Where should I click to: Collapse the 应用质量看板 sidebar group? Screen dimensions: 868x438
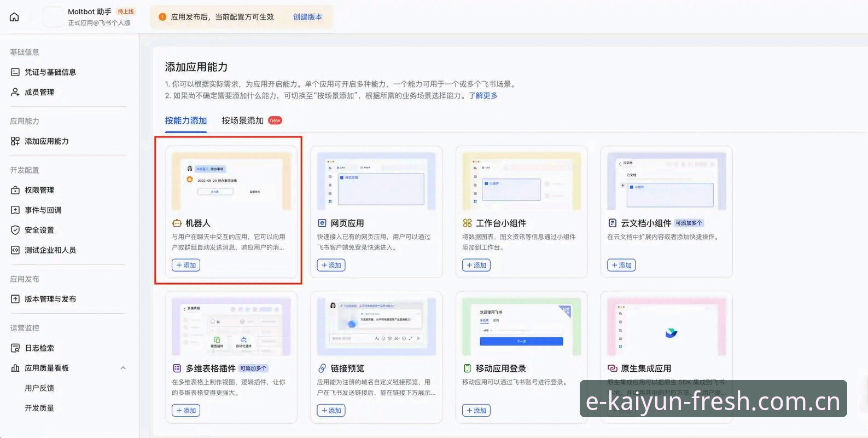[123, 368]
